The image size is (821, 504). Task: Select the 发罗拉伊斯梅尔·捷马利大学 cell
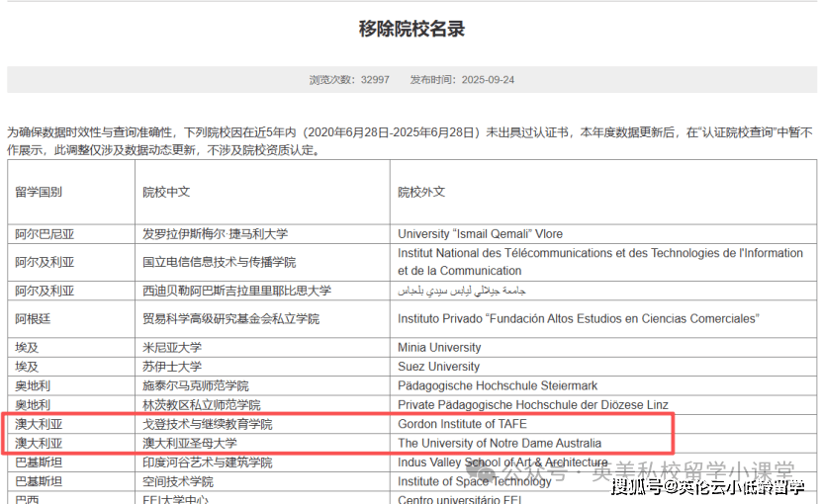click(215, 234)
